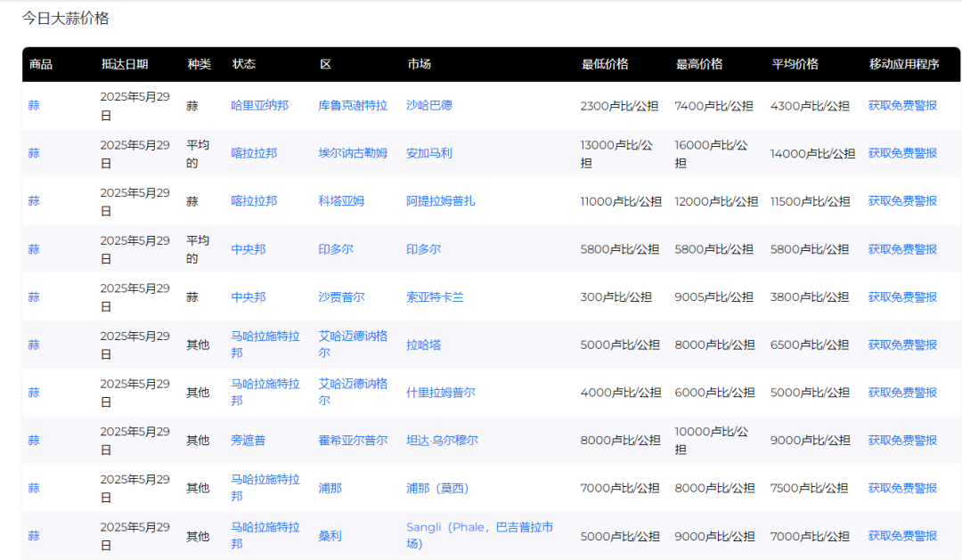Image resolution: width=962 pixels, height=560 pixels.
Task: Open the 埃尔讷古勒姆 district link
Action: [x=353, y=153]
